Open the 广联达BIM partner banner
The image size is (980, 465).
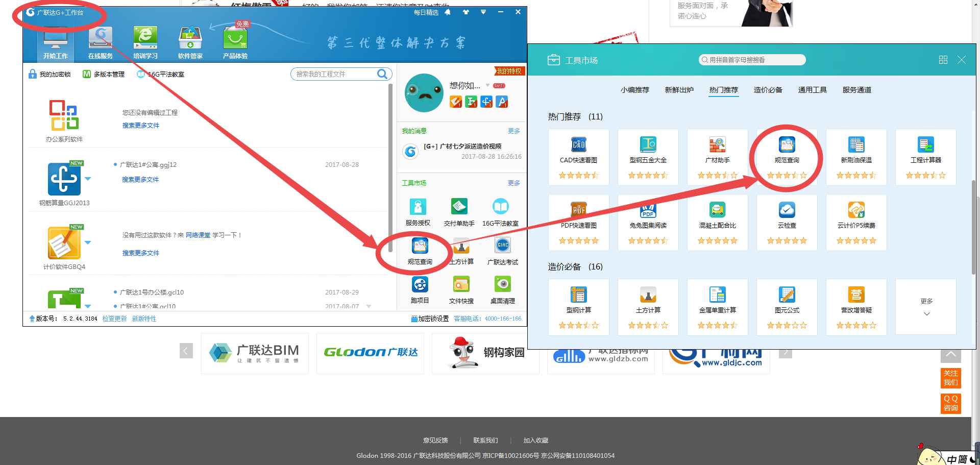pos(255,353)
